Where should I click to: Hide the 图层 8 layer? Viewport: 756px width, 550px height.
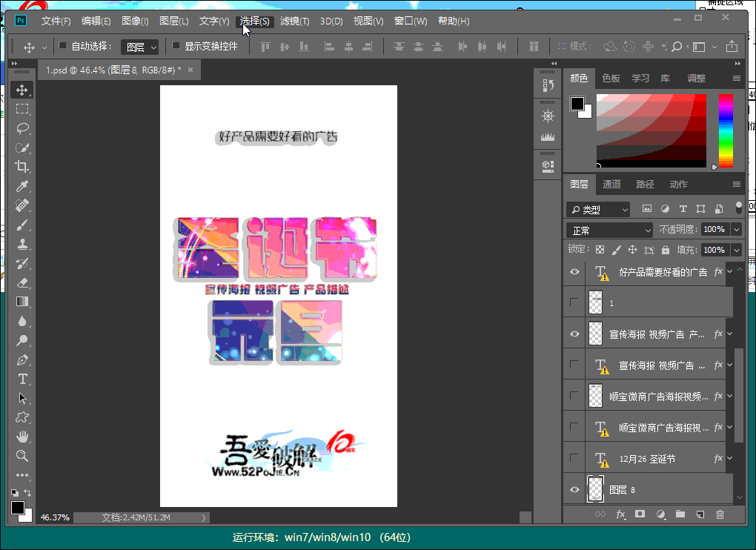click(x=574, y=489)
